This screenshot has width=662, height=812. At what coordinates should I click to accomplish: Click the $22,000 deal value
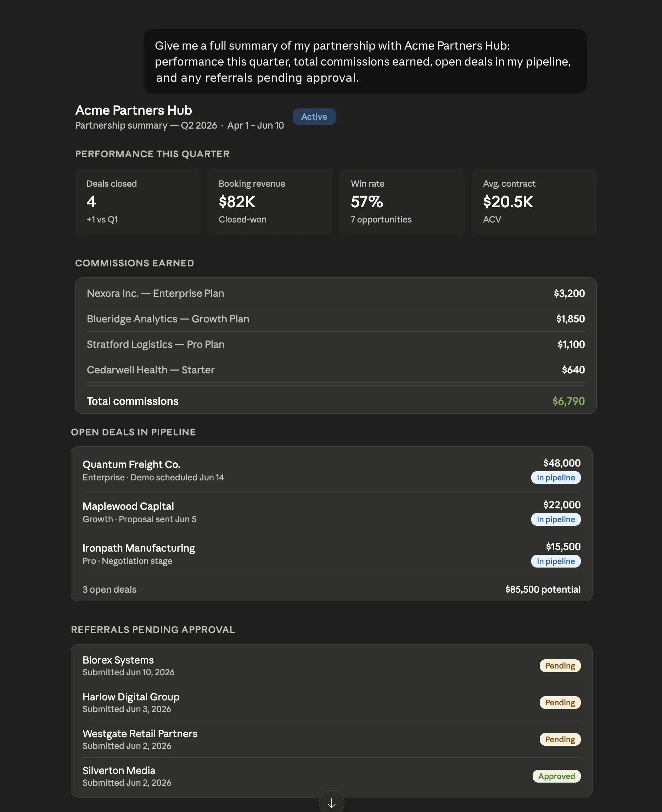tap(562, 505)
